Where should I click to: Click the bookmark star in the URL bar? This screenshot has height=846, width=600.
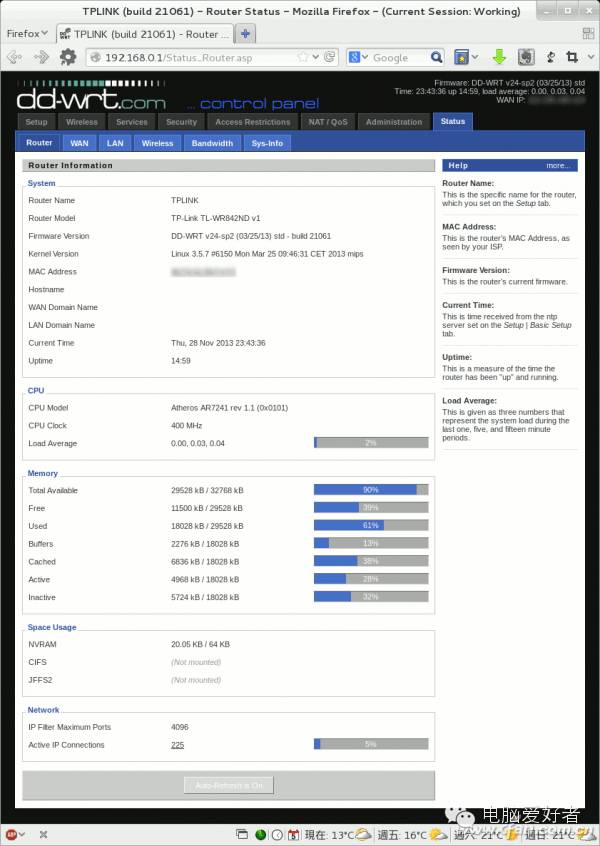303,57
